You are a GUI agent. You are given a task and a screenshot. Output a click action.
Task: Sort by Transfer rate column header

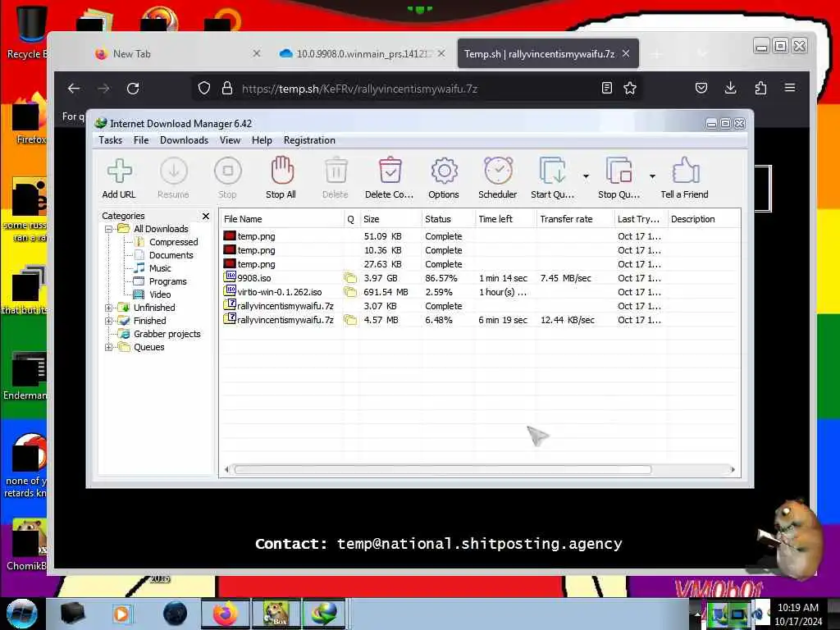tap(575, 219)
